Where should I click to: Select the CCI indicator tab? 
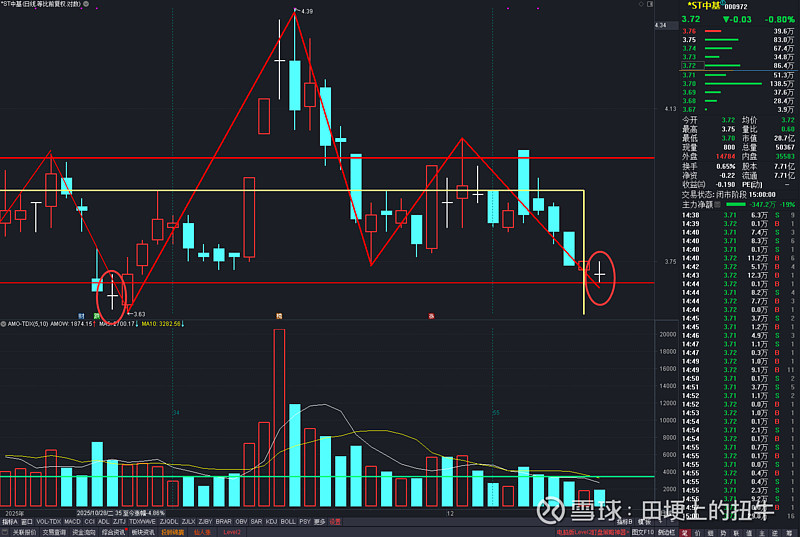tap(89, 522)
